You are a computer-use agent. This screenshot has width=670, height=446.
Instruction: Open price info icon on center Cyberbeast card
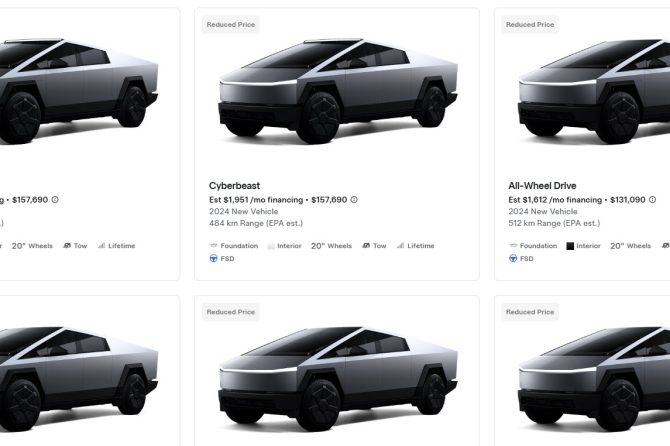pyautogui.click(x=354, y=200)
